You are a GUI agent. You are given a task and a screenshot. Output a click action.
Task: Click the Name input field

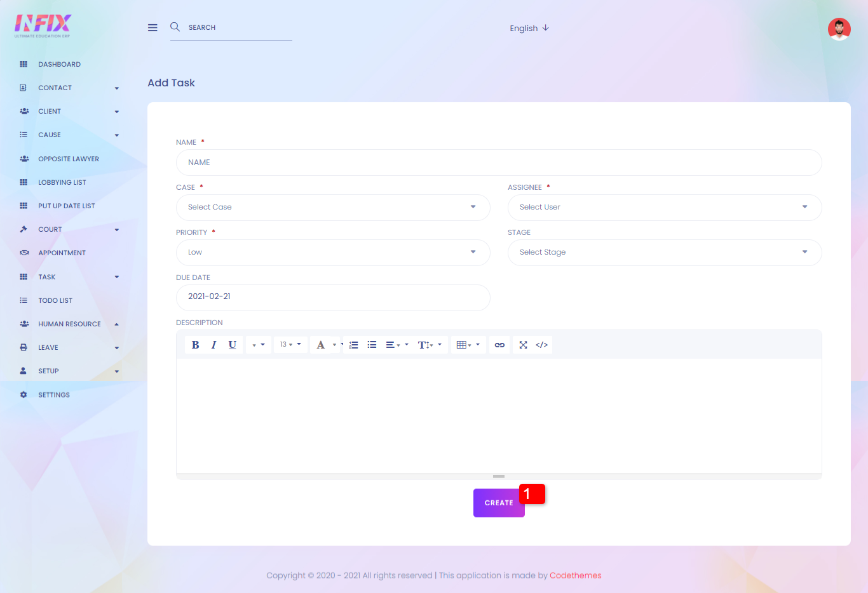coord(498,163)
